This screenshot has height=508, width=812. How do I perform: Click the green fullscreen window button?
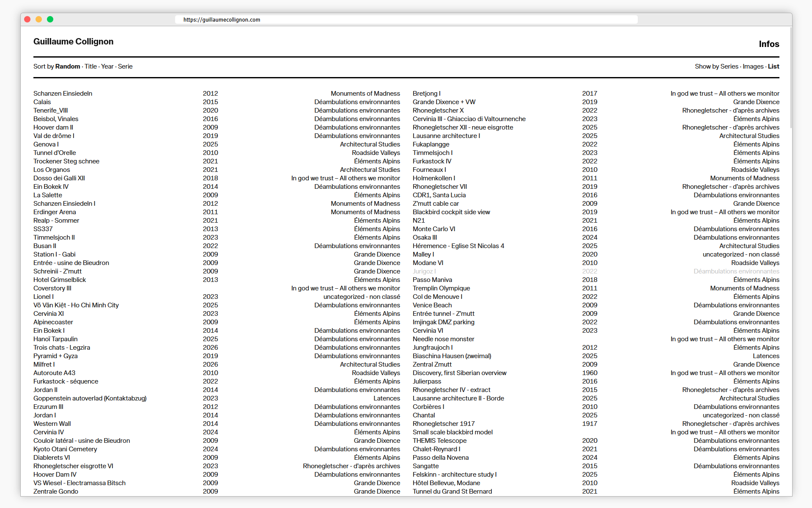pyautogui.click(x=50, y=19)
